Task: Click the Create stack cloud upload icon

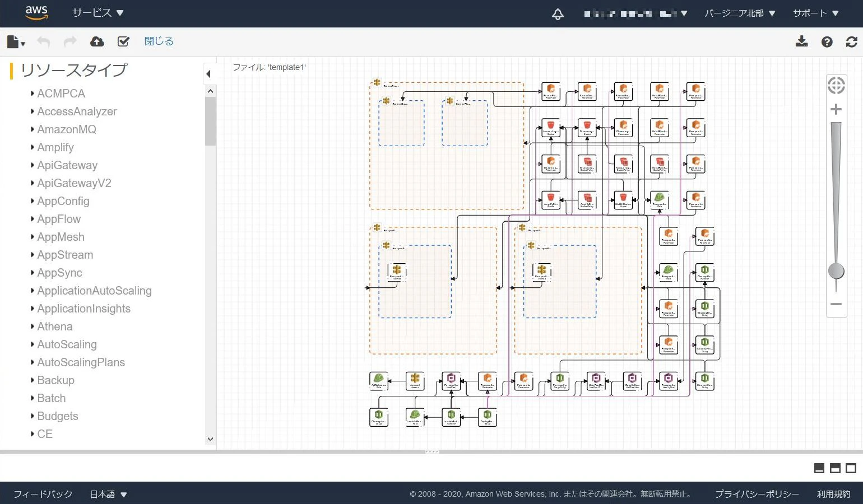Action: pos(97,41)
